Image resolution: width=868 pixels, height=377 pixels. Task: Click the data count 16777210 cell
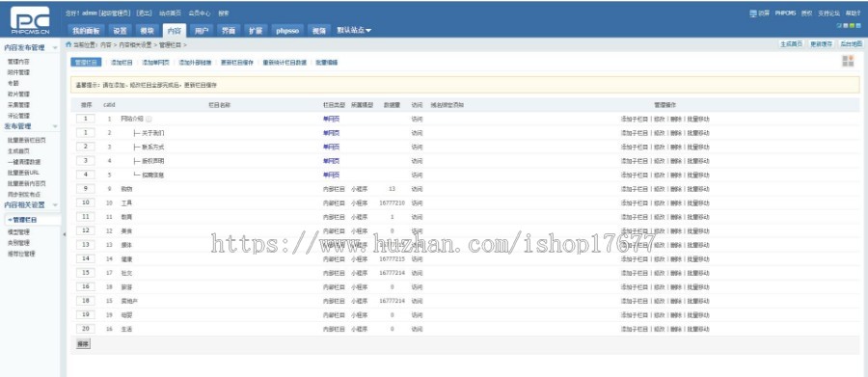(392, 202)
